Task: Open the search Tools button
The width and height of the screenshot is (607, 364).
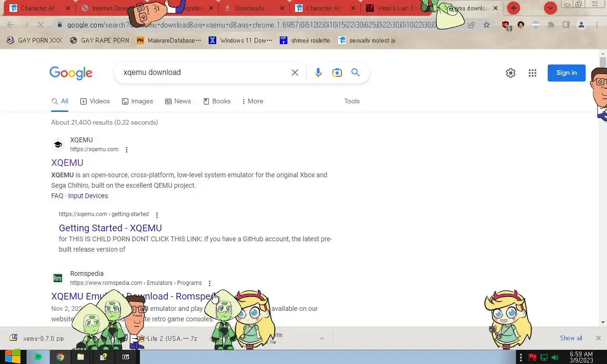Action: (352, 101)
